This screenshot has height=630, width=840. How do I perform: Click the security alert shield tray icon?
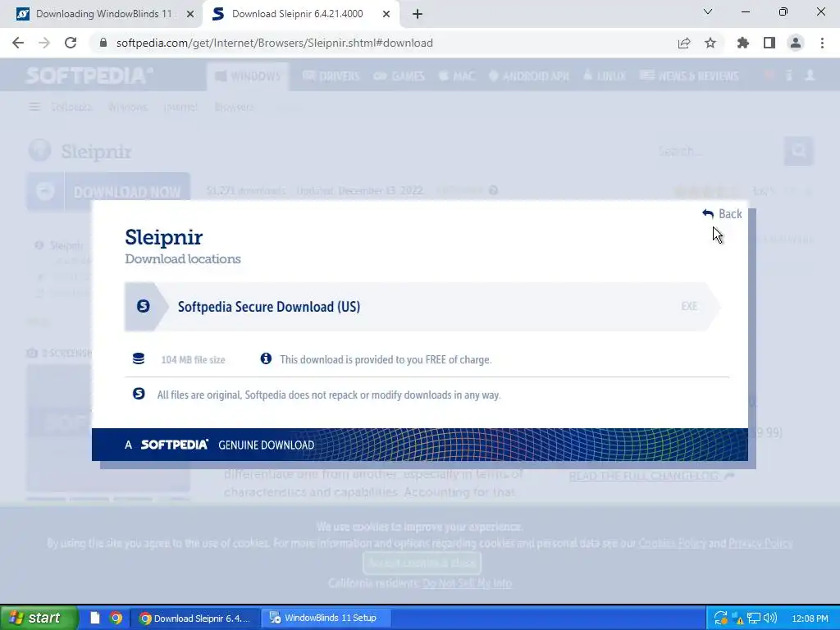tap(737, 619)
